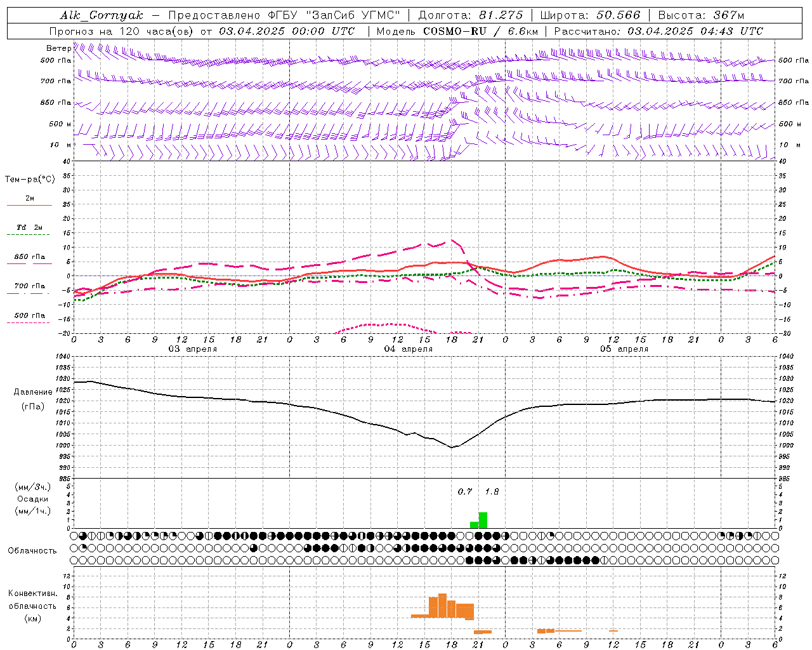Click the "(мм/3ч.)" precipitation unit label

[32, 487]
